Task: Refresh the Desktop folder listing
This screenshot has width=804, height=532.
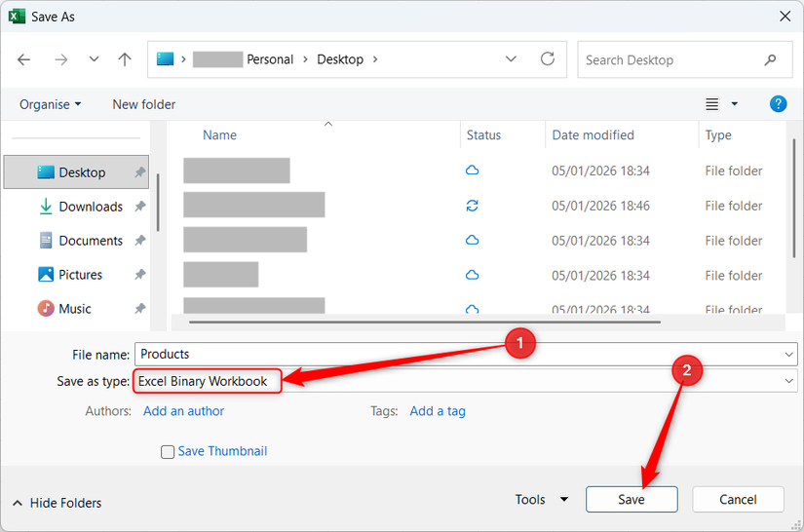Action: coord(548,59)
